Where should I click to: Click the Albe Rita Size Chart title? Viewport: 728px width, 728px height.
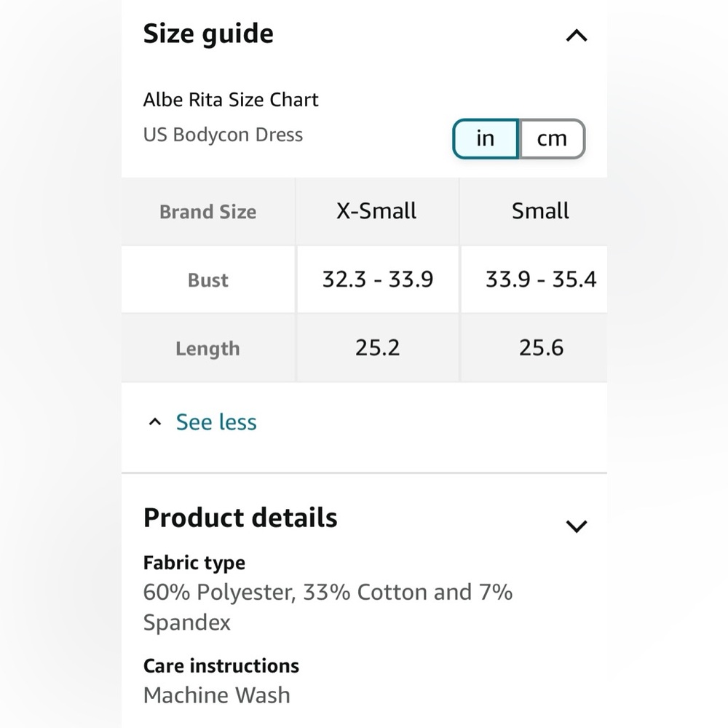(231, 100)
